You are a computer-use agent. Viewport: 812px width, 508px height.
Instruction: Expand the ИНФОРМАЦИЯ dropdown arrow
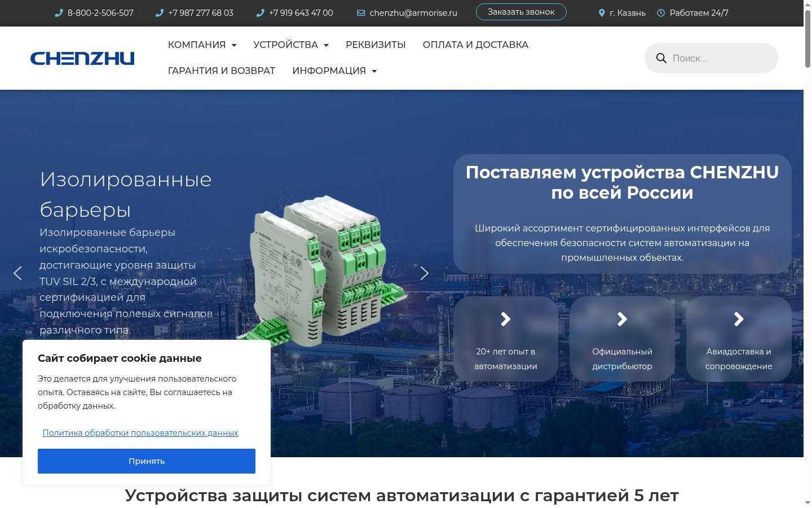[374, 71]
